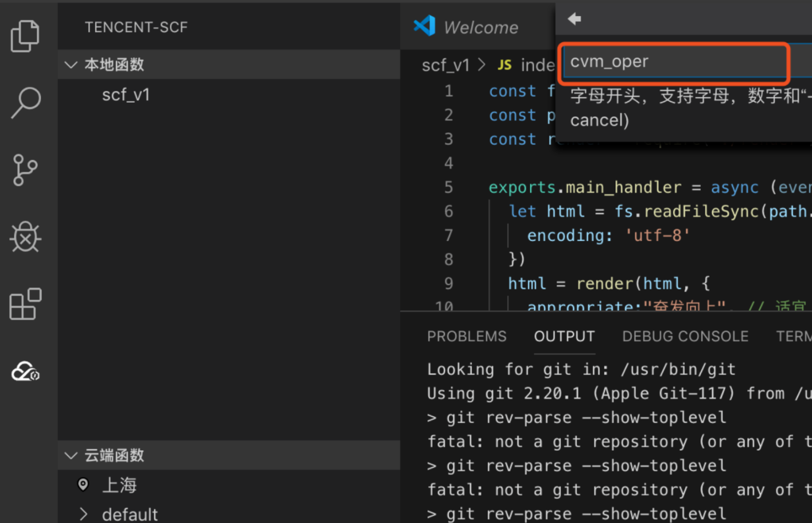812x523 pixels.
Task: Expand the default namespace node
Action: [83, 514]
